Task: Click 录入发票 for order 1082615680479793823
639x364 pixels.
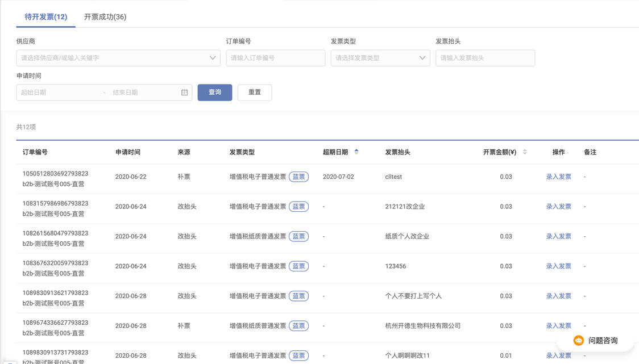Action: (x=559, y=236)
